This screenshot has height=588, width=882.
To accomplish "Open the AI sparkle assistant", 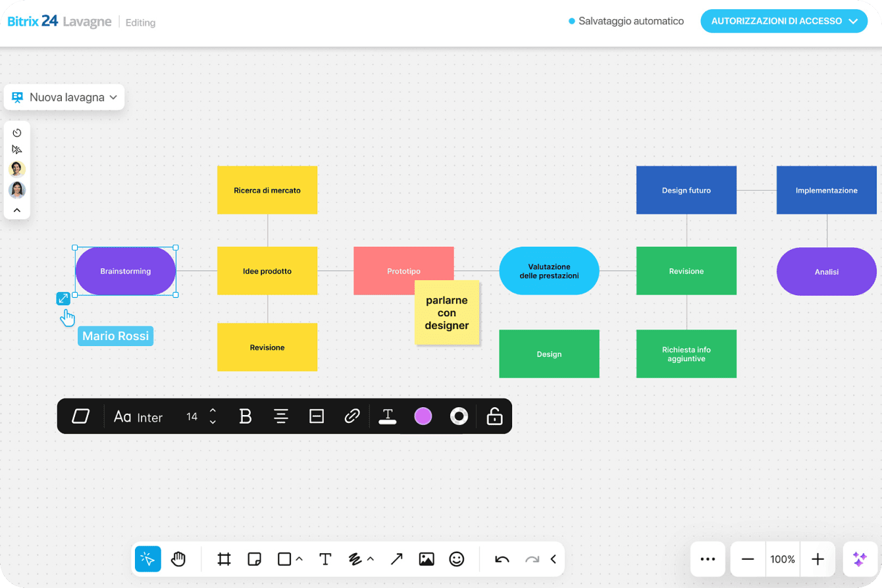I will (x=860, y=559).
